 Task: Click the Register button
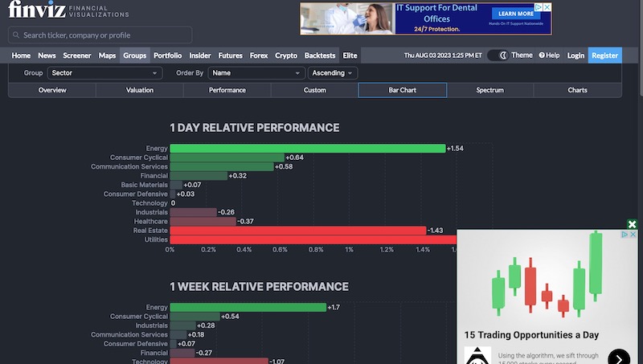[604, 55]
